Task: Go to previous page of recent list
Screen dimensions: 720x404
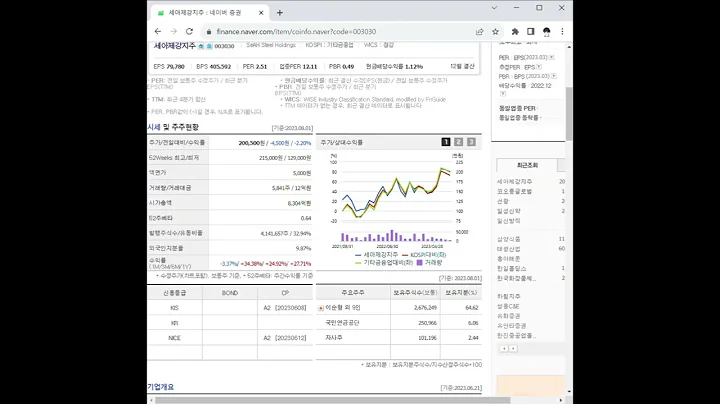Action: click(504, 349)
